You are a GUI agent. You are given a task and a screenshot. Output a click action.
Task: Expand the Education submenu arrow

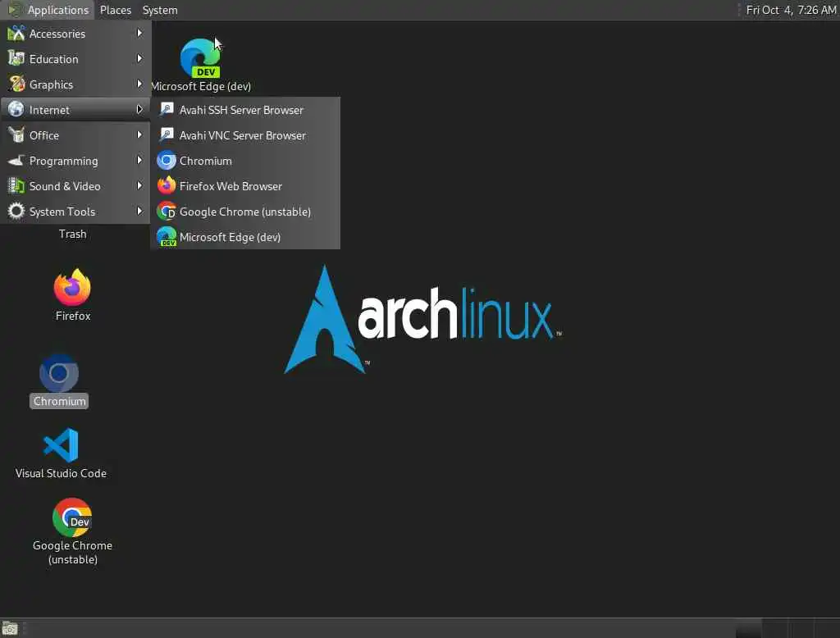pyautogui.click(x=139, y=58)
